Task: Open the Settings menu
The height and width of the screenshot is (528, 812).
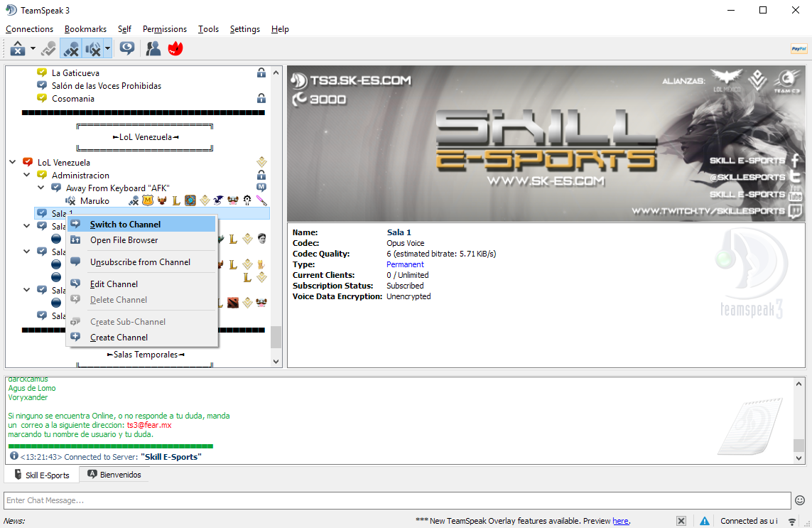Action: point(245,29)
